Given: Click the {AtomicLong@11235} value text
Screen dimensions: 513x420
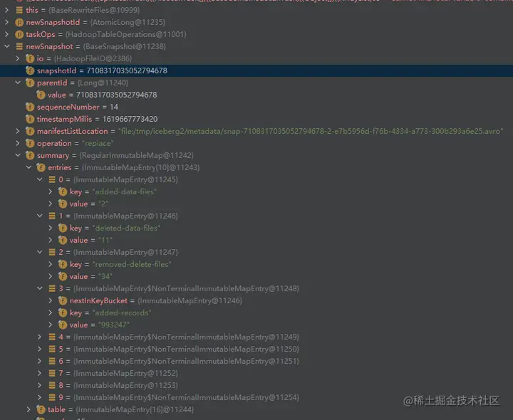Looking at the screenshot, I should (128, 22).
